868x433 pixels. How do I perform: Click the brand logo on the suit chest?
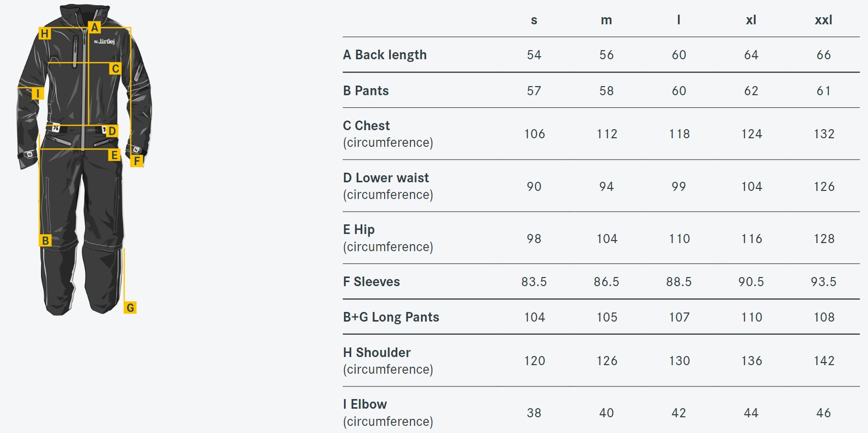click(105, 42)
